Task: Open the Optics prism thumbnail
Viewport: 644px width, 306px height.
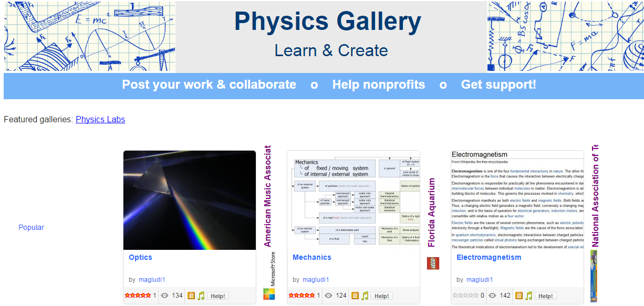Action: [190, 200]
